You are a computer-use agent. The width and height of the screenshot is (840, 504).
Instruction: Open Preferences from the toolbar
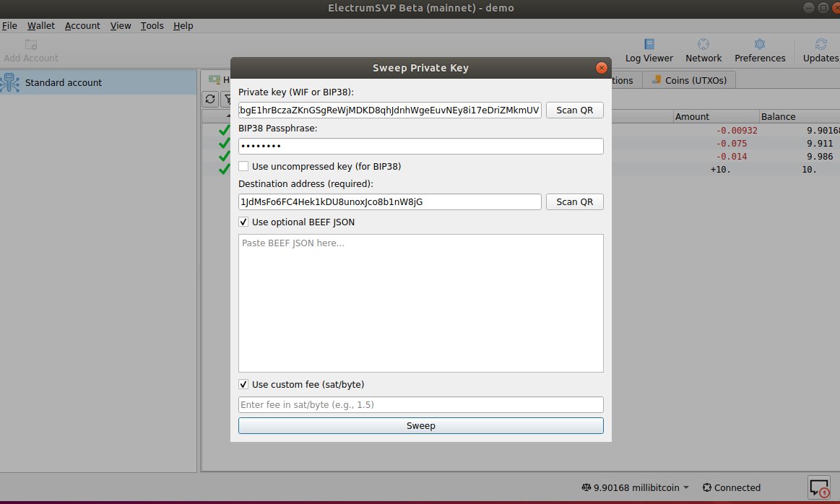coord(760,51)
